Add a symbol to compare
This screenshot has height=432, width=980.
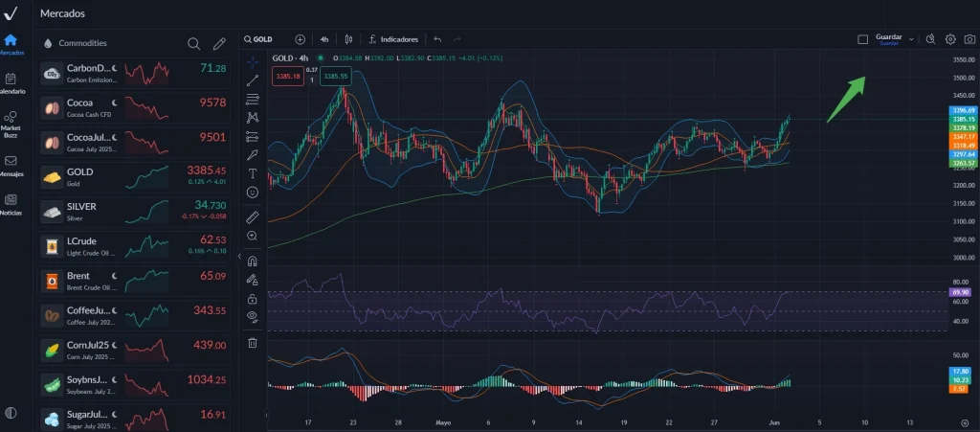coord(300,39)
